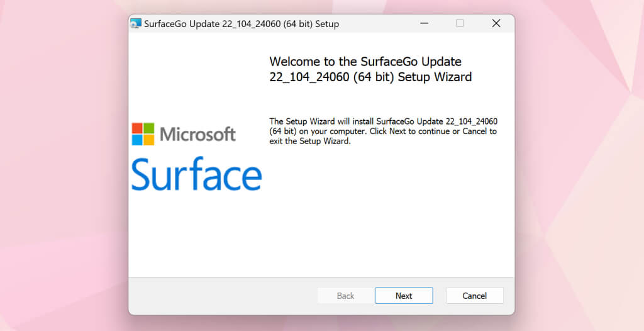644x331 pixels.
Task: Close the setup window with the X
Action: click(x=496, y=23)
